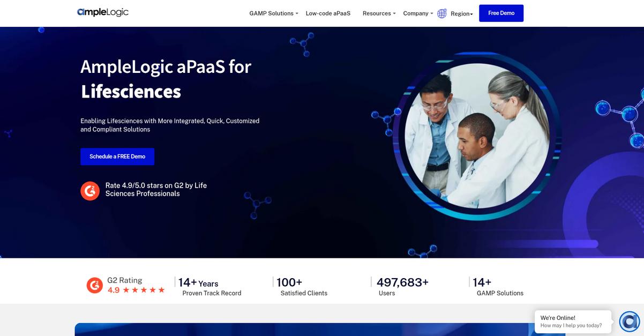Click the 4.9 five-star rating in the stats bar
The image size is (644, 336).
click(x=136, y=290)
